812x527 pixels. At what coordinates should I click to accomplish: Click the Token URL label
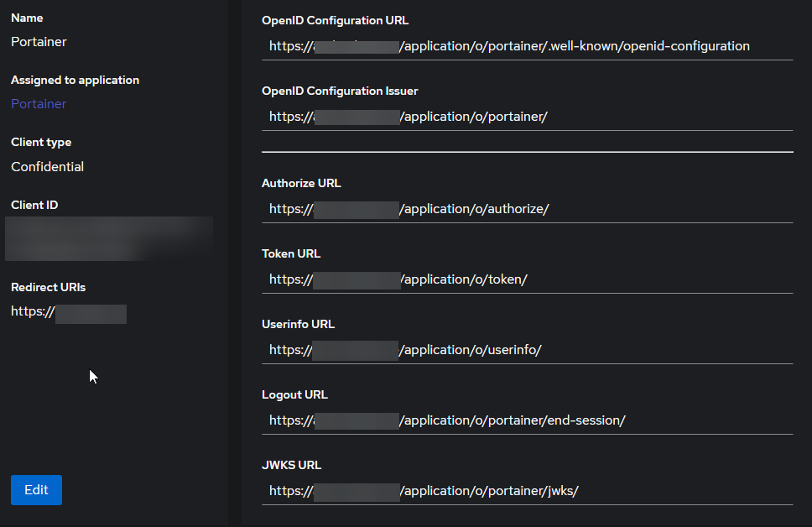pos(291,253)
